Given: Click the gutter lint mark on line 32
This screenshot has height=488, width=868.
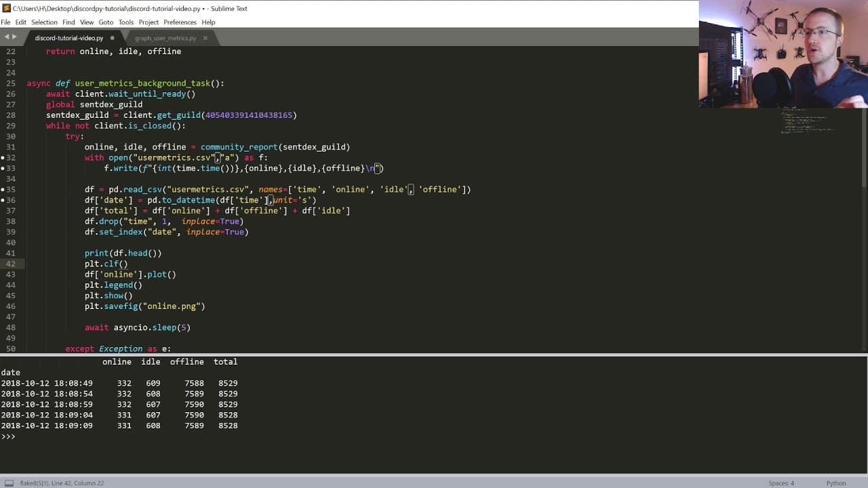Looking at the screenshot, I should coord(3,158).
